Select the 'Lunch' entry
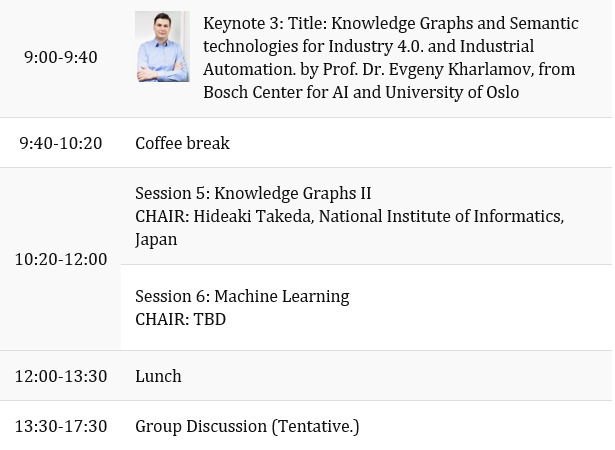This screenshot has width=615, height=450. point(158,376)
